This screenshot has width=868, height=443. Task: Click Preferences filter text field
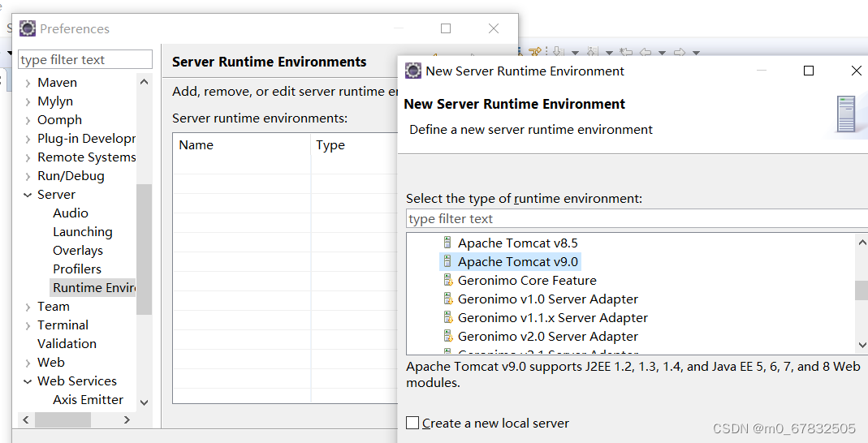(85, 59)
